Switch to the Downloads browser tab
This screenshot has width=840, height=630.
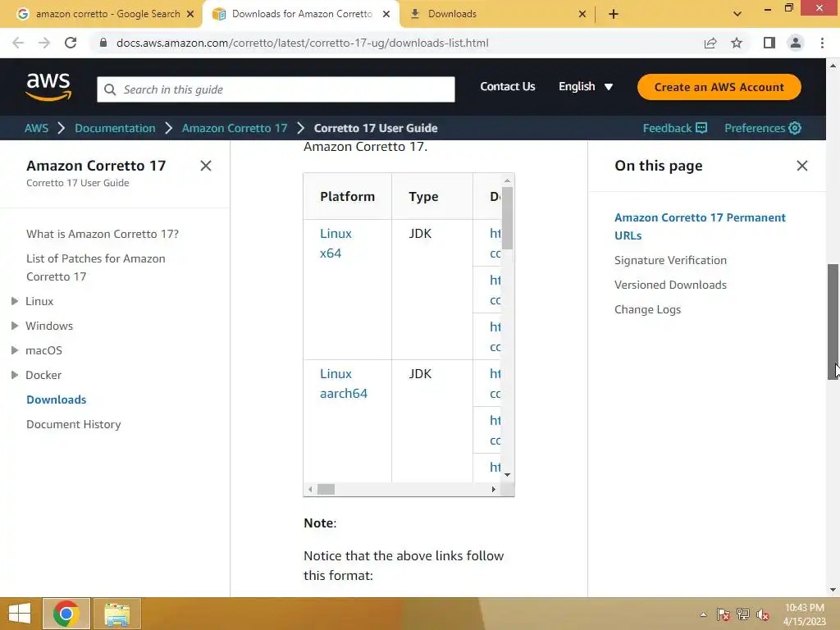click(x=497, y=14)
